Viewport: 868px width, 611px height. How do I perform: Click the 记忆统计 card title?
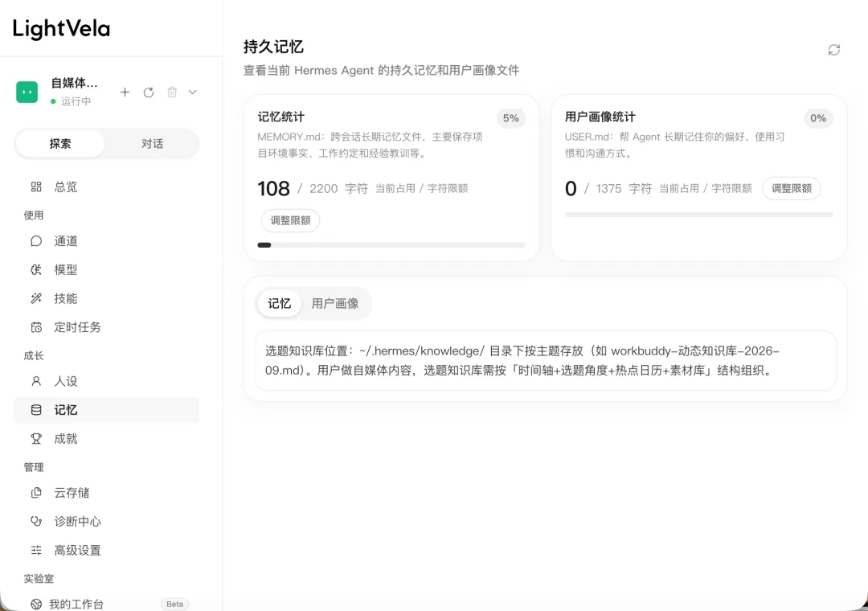click(281, 117)
